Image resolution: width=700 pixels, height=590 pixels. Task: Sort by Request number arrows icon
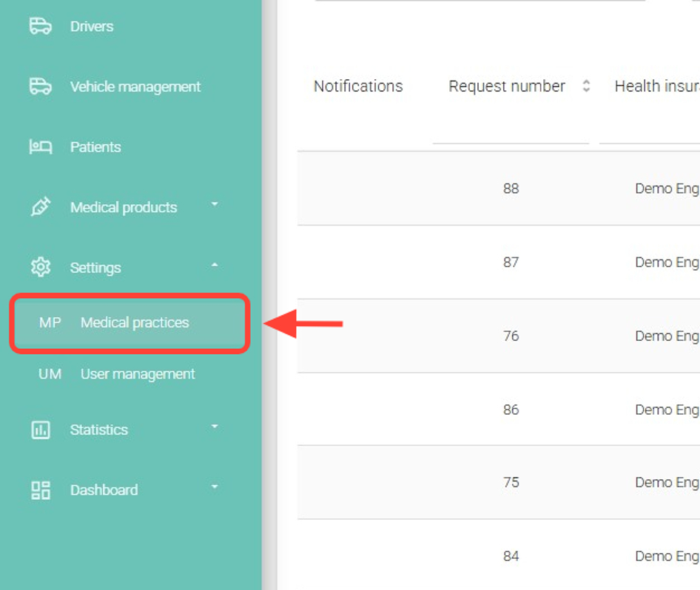[x=586, y=86]
